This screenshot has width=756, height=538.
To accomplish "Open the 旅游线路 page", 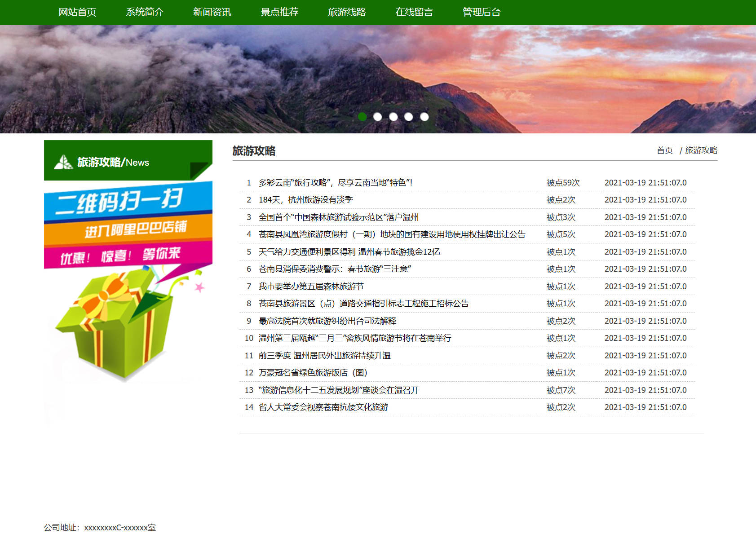I will tap(347, 12).
